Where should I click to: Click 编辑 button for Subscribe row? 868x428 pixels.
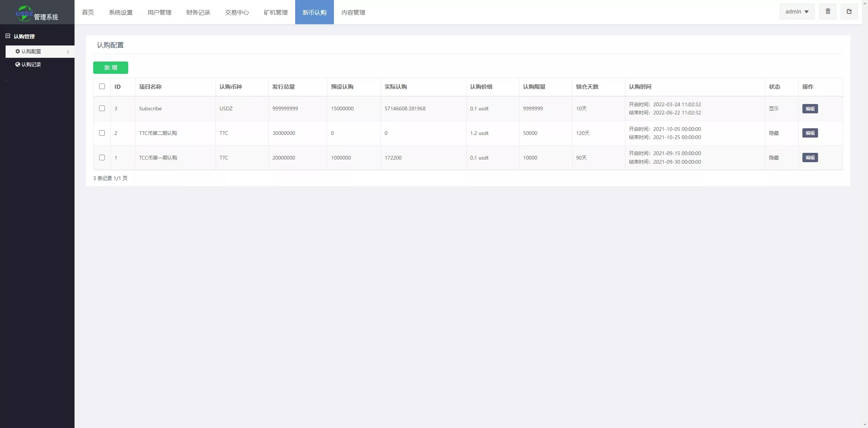click(810, 108)
